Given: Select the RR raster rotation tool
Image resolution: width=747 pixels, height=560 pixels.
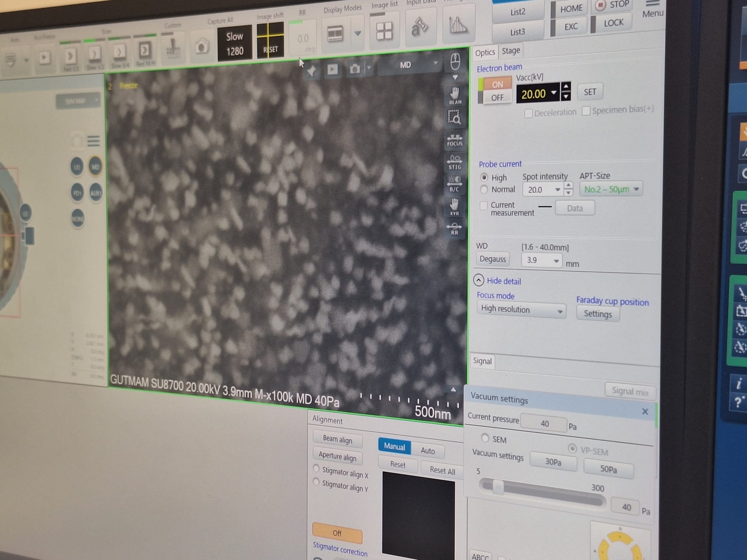Looking at the screenshot, I should tap(455, 230).
